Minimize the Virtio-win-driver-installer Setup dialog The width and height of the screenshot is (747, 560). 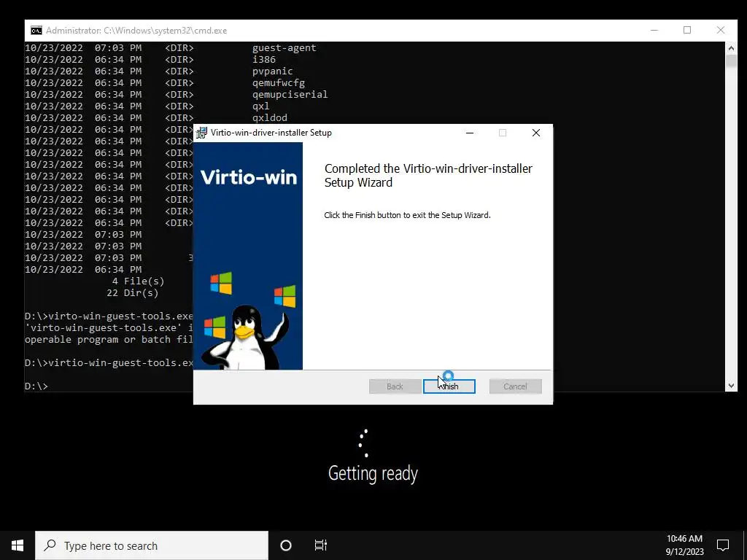point(470,133)
